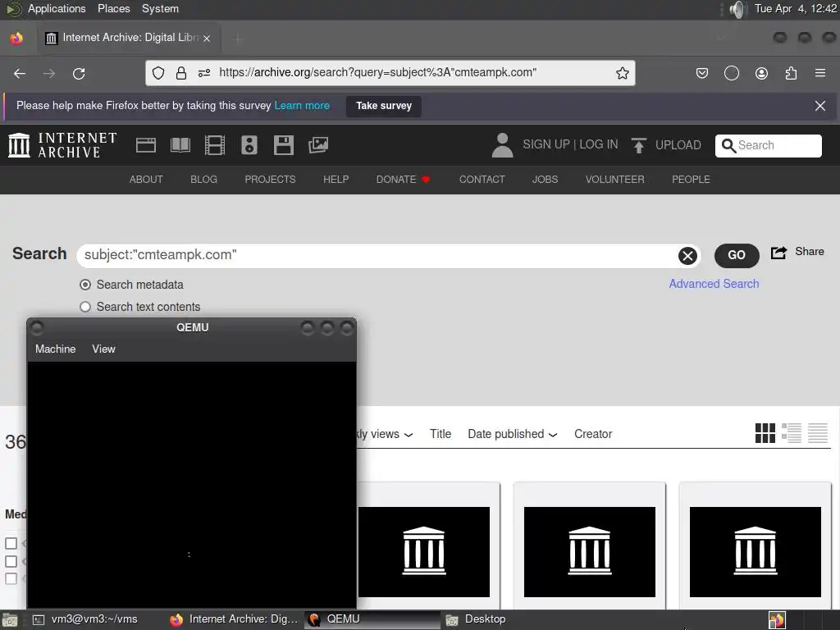Click the UPLOAD link
The width and height of the screenshot is (840, 630).
678,145
